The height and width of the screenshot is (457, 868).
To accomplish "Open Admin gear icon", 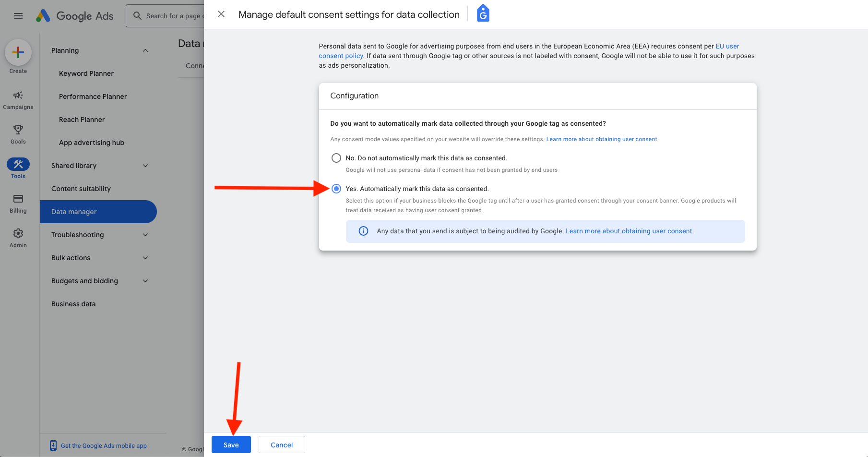I will 18,233.
